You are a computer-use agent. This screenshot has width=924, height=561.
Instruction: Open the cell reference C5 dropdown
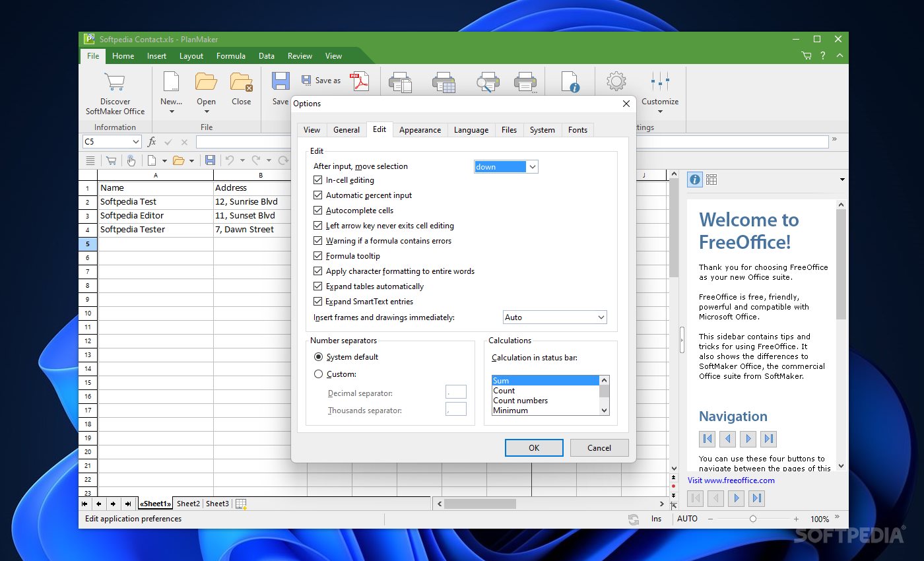[136, 141]
